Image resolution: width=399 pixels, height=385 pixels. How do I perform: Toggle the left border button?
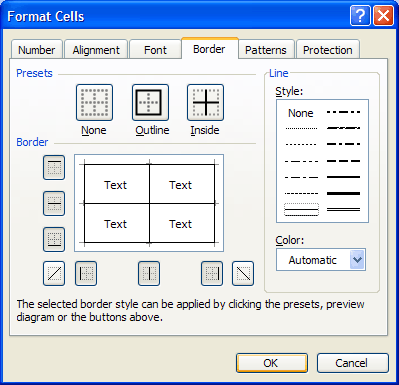click(86, 274)
